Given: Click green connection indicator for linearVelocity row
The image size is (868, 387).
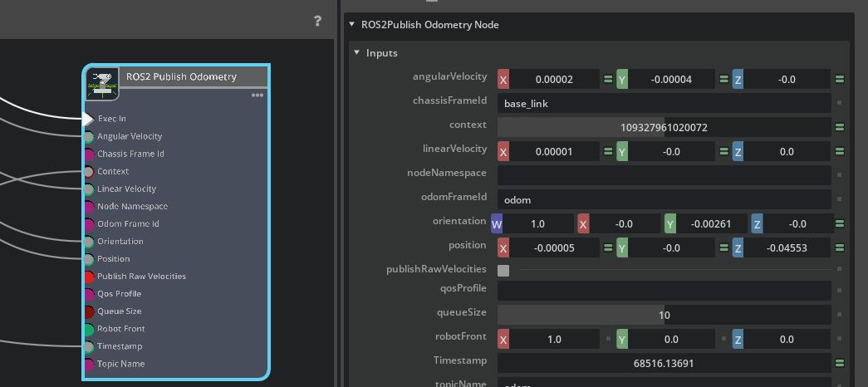Looking at the screenshot, I should [839, 152].
